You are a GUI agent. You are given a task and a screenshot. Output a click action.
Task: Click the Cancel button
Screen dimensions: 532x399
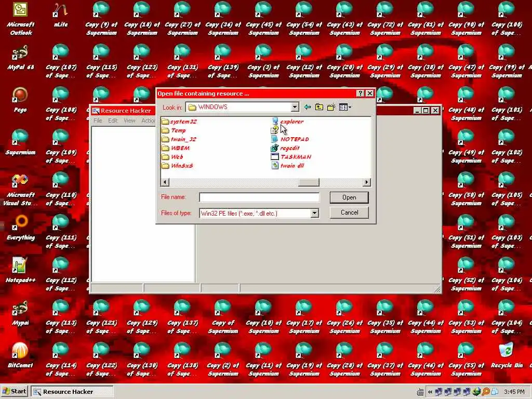tap(349, 212)
